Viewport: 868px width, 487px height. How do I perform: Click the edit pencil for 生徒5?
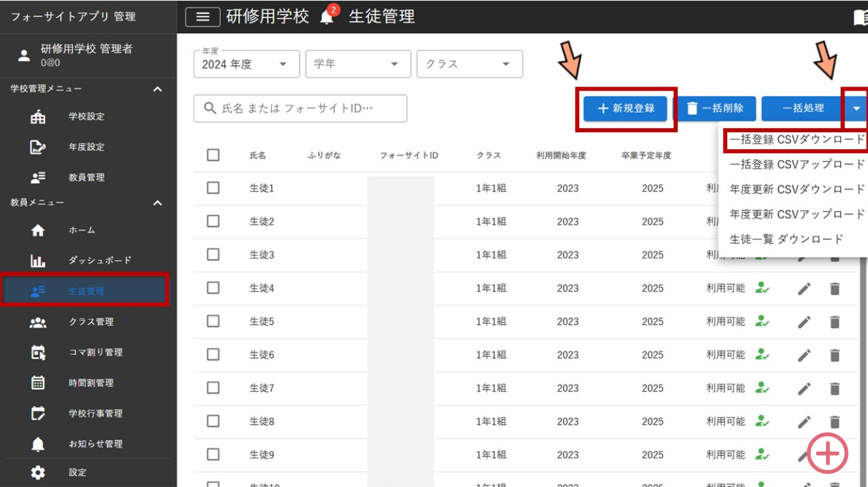(x=804, y=322)
